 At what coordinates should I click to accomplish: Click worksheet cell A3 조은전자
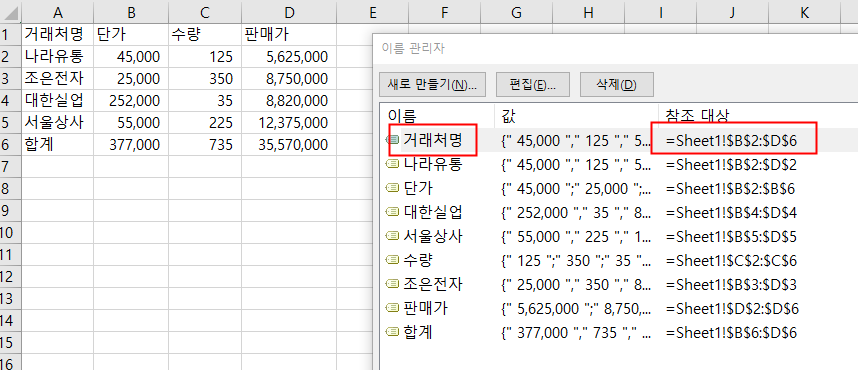coord(57,79)
